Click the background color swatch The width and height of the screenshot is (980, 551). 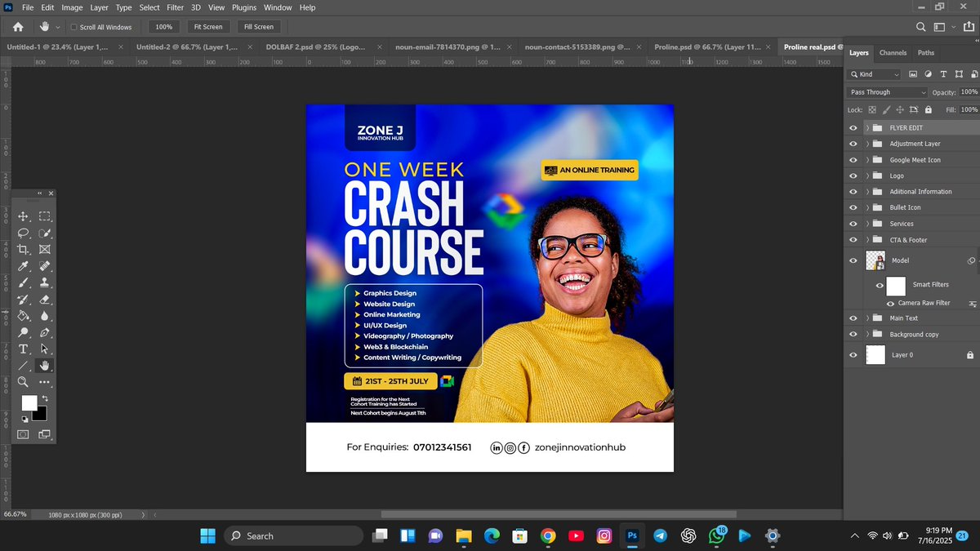point(41,415)
